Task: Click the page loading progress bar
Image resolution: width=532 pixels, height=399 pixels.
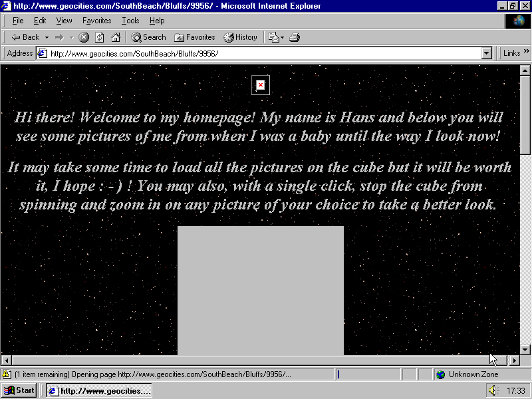Action: tap(368, 374)
